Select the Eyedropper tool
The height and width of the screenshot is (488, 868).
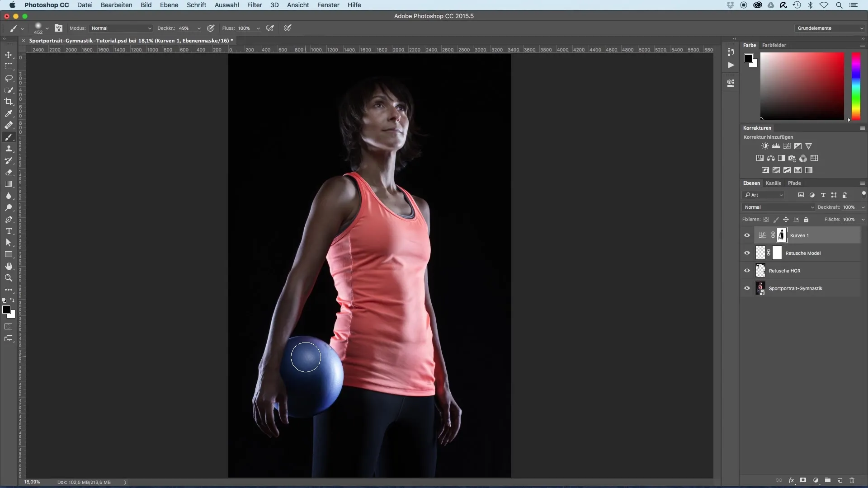pyautogui.click(x=9, y=113)
